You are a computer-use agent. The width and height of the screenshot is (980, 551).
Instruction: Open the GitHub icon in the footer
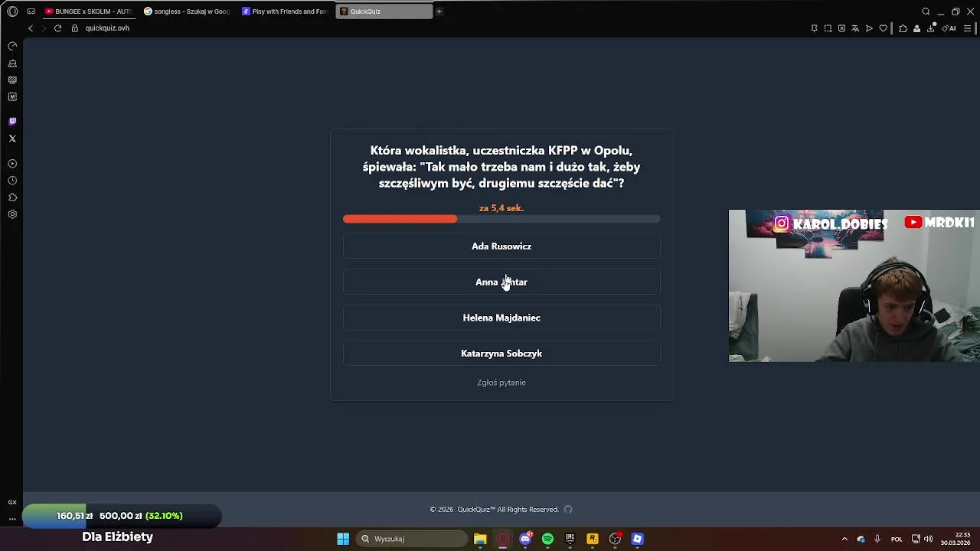568,510
